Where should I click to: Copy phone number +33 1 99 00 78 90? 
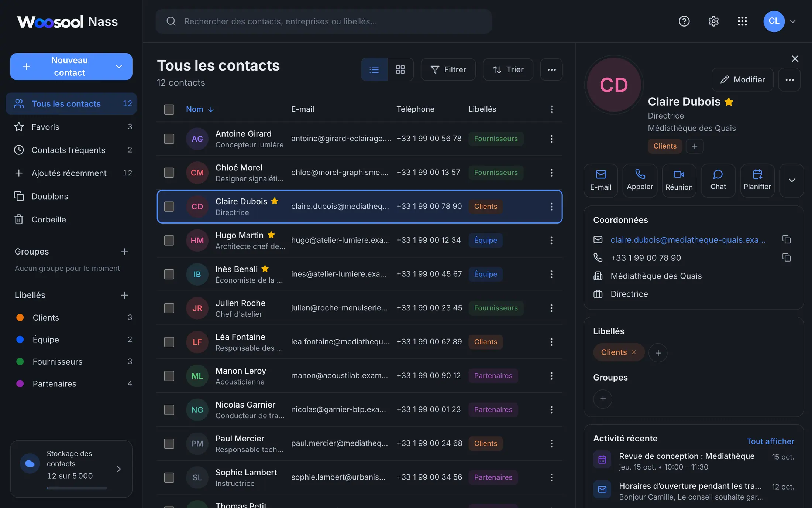pos(787,258)
